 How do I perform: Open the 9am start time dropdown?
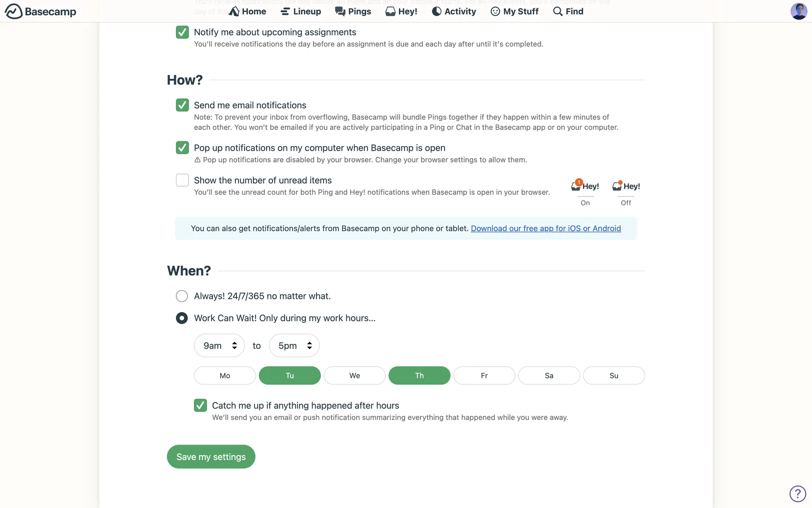click(x=219, y=345)
